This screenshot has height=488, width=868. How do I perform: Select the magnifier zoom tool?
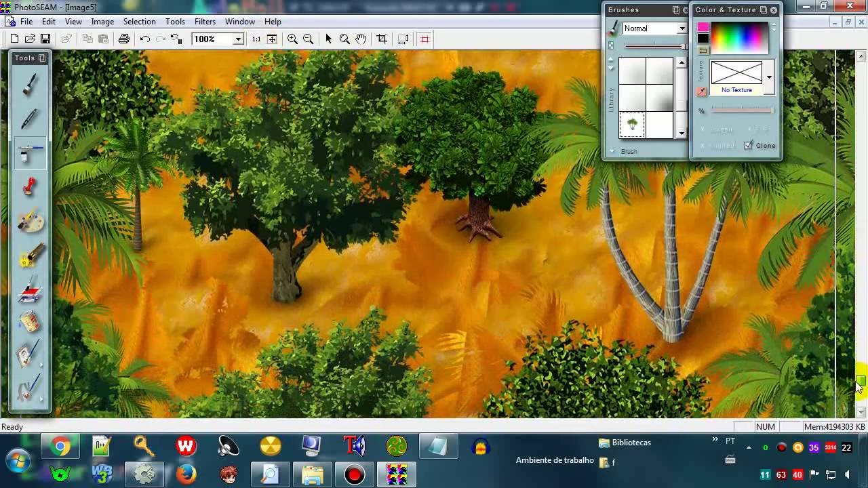pos(344,39)
